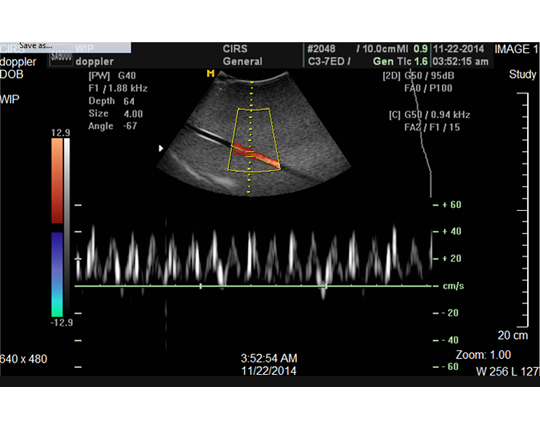Select the Doppler sample gate on vessel
The image size is (540, 432).
click(x=250, y=154)
